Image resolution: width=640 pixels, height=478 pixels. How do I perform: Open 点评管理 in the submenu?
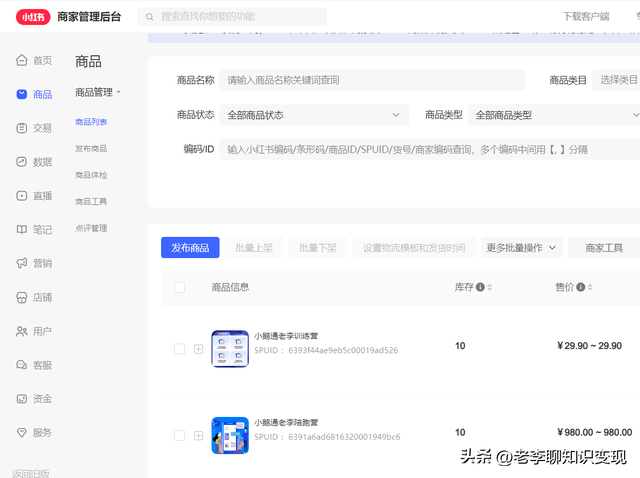click(91, 228)
